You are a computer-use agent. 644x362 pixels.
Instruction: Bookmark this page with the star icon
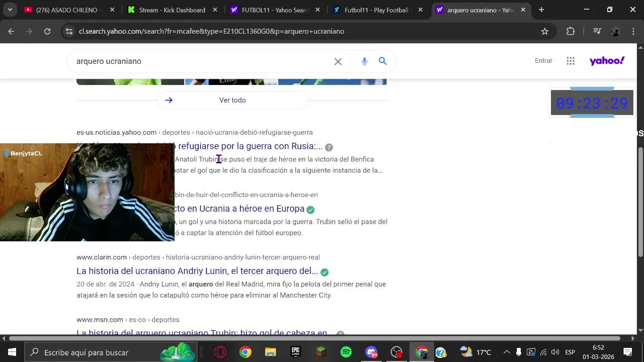pos(544,31)
